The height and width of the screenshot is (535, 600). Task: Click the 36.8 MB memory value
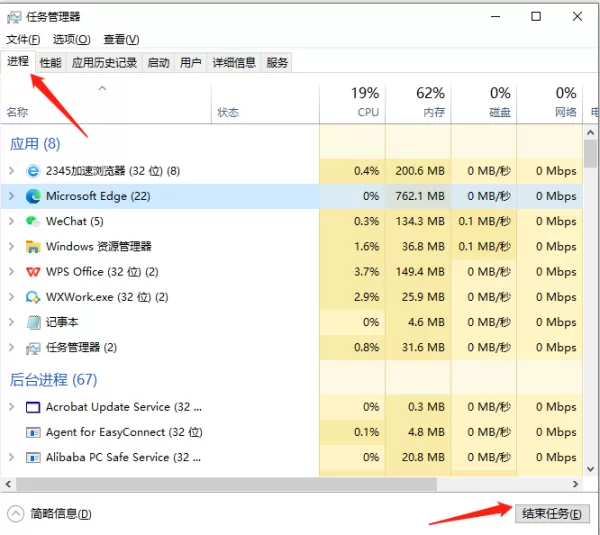coord(423,246)
